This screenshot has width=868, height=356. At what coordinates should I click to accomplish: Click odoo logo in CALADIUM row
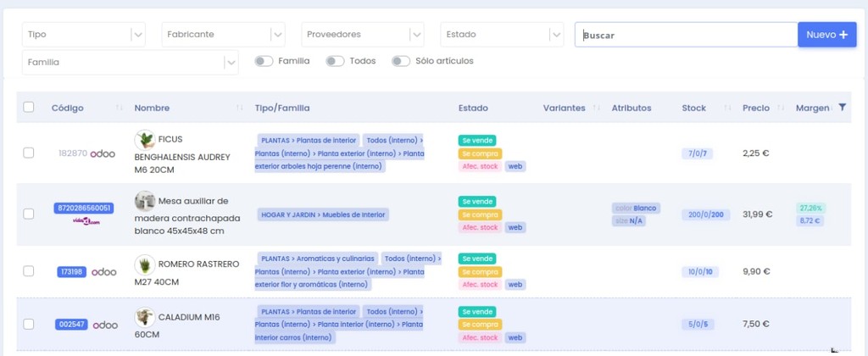(105, 325)
